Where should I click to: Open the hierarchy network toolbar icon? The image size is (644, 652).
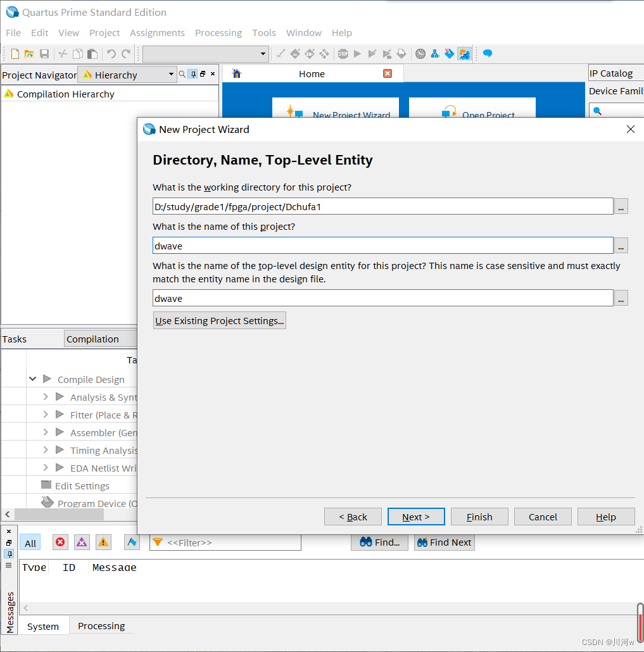tap(435, 54)
